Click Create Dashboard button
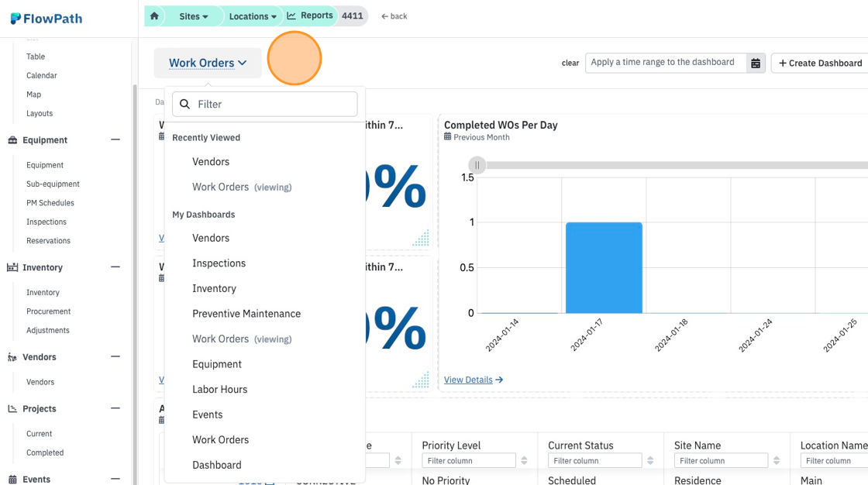The width and height of the screenshot is (868, 485). [x=820, y=63]
